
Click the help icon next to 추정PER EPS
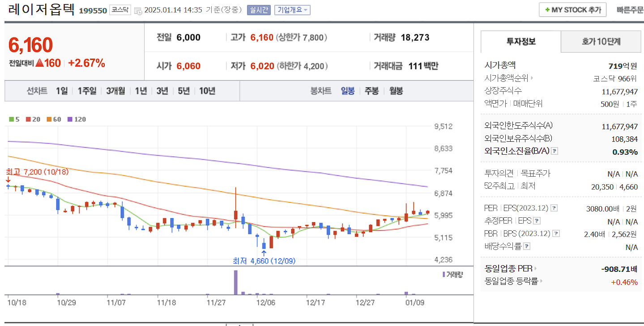point(537,221)
